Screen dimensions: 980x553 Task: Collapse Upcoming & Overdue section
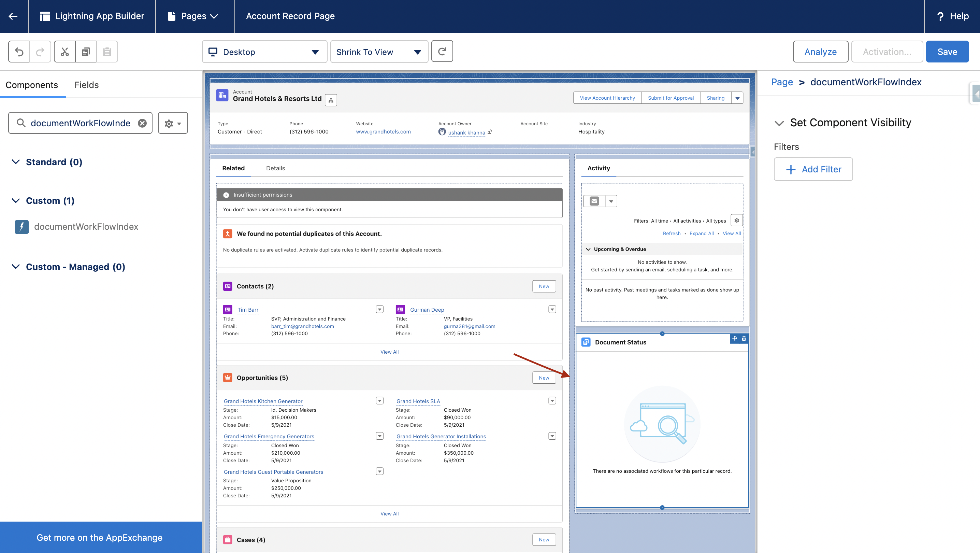(588, 249)
